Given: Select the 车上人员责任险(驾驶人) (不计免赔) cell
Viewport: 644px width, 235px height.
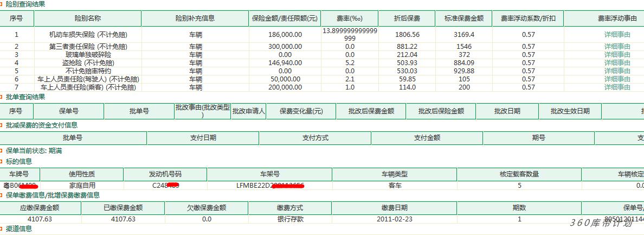Looking at the screenshot, I should [88, 79].
